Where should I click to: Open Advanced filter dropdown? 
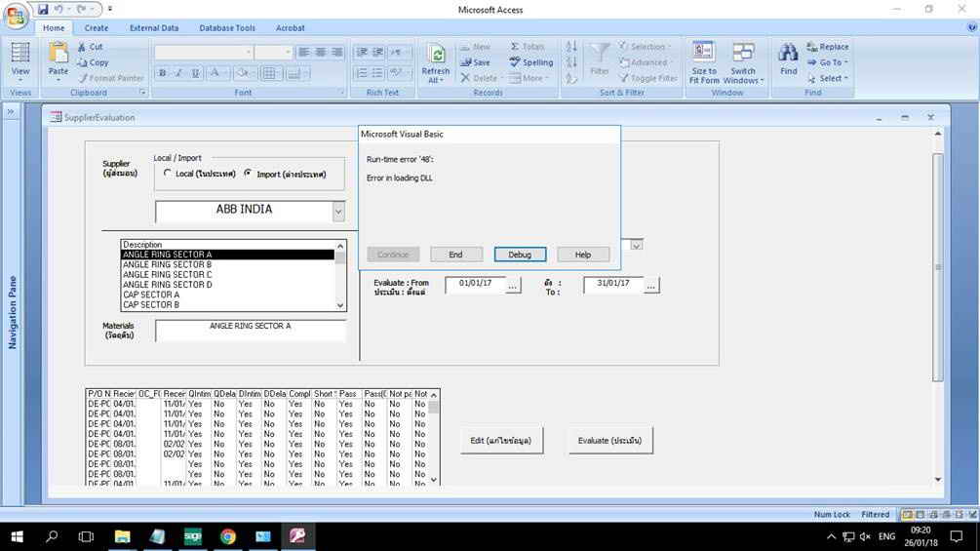coord(645,62)
